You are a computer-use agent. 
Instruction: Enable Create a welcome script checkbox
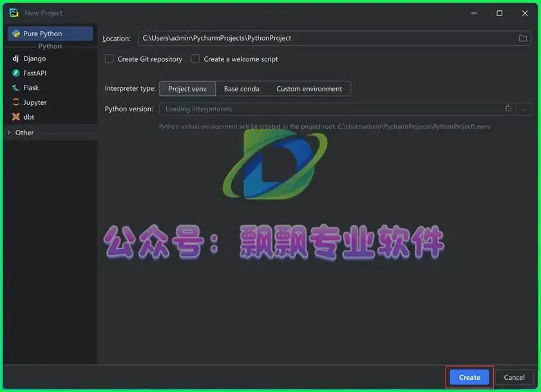click(195, 59)
